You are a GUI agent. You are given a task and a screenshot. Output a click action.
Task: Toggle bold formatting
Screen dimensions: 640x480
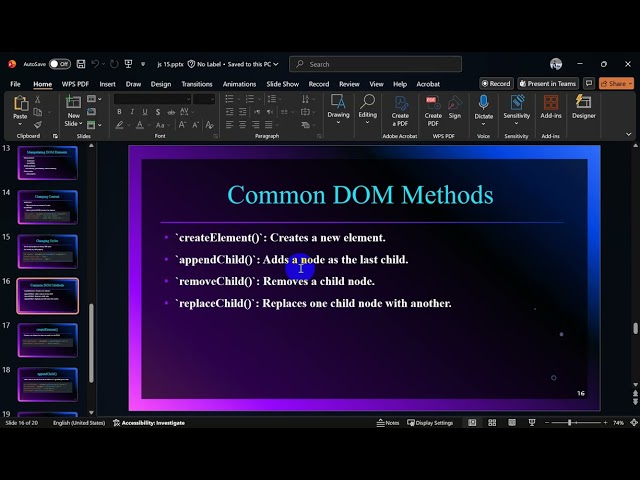pyautogui.click(x=119, y=112)
